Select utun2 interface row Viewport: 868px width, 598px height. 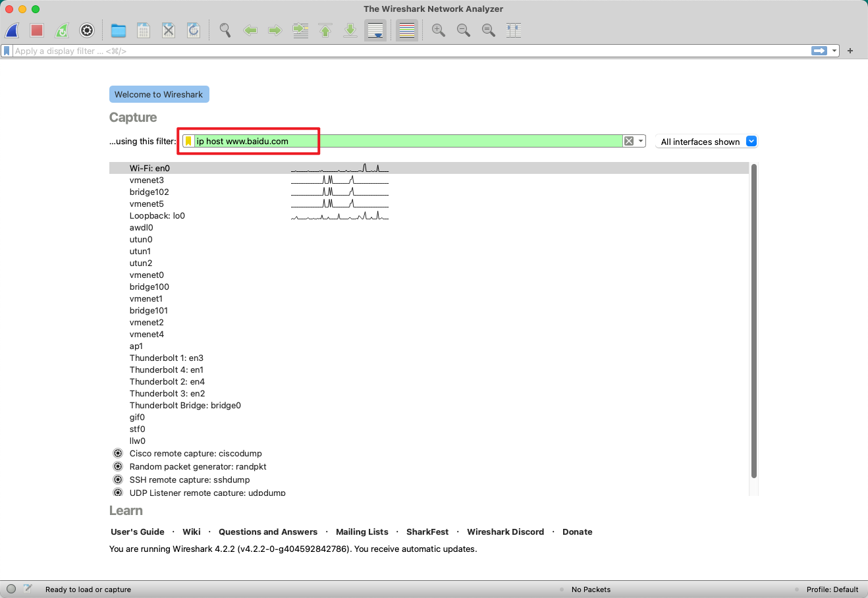click(429, 263)
